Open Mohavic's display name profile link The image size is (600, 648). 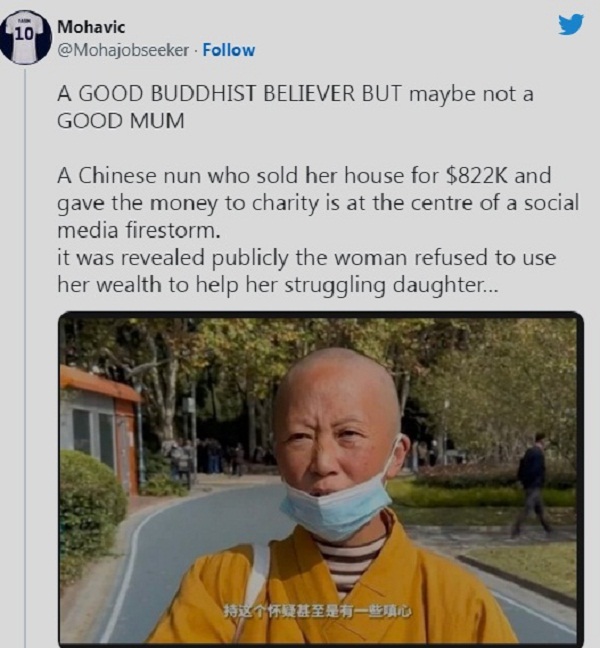pos(91,27)
